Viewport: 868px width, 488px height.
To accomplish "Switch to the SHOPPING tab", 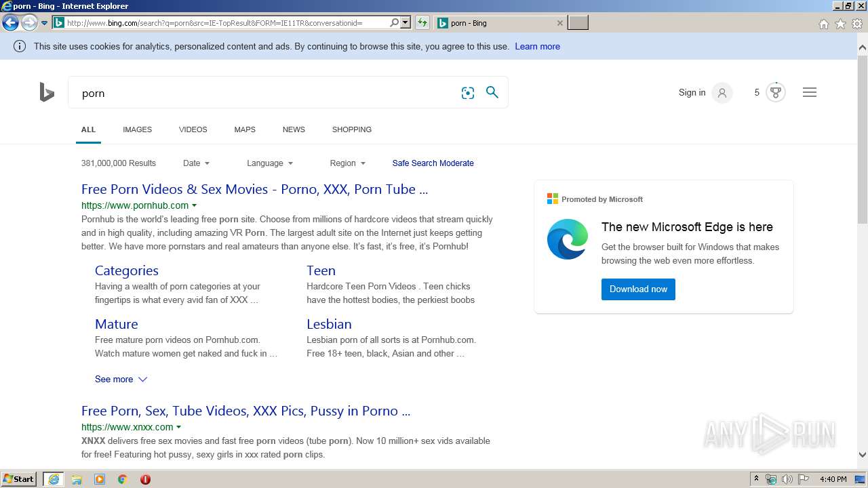I will [352, 129].
